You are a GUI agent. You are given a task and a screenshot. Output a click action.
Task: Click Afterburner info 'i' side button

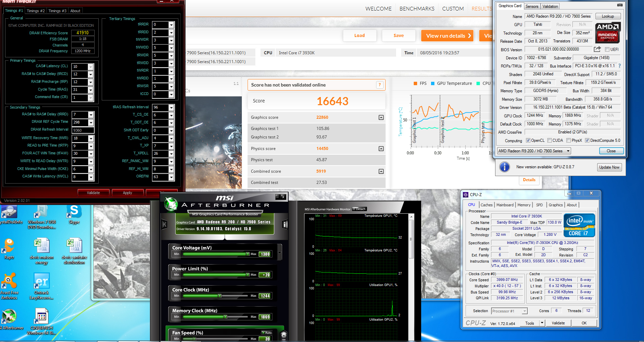click(285, 224)
